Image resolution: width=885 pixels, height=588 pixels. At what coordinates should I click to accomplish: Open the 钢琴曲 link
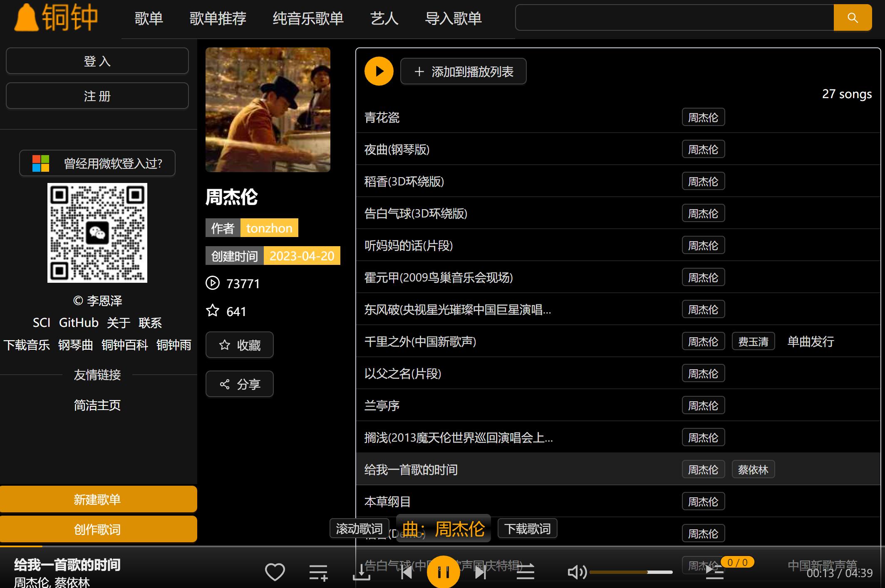(76, 345)
